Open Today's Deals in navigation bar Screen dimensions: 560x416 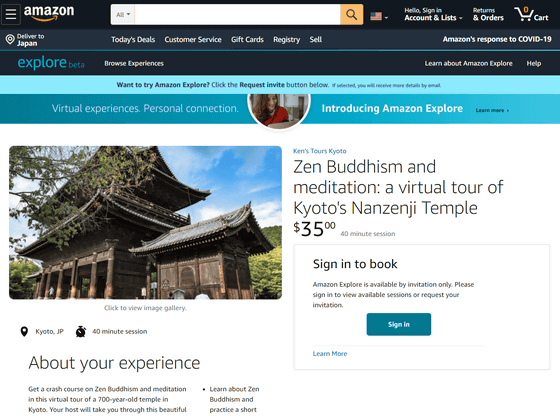click(133, 39)
